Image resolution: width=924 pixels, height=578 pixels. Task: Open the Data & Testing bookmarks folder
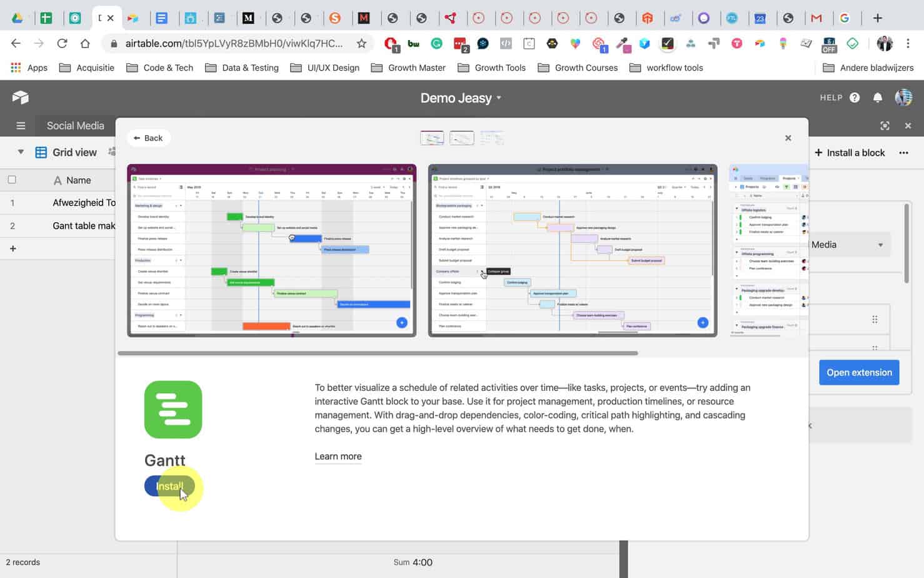tap(241, 68)
